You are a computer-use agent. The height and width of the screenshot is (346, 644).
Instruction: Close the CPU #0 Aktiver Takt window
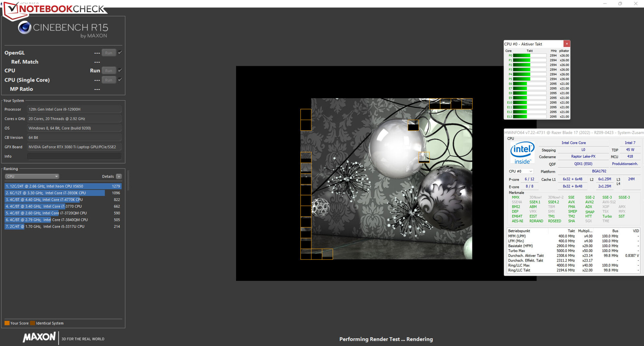coord(567,44)
